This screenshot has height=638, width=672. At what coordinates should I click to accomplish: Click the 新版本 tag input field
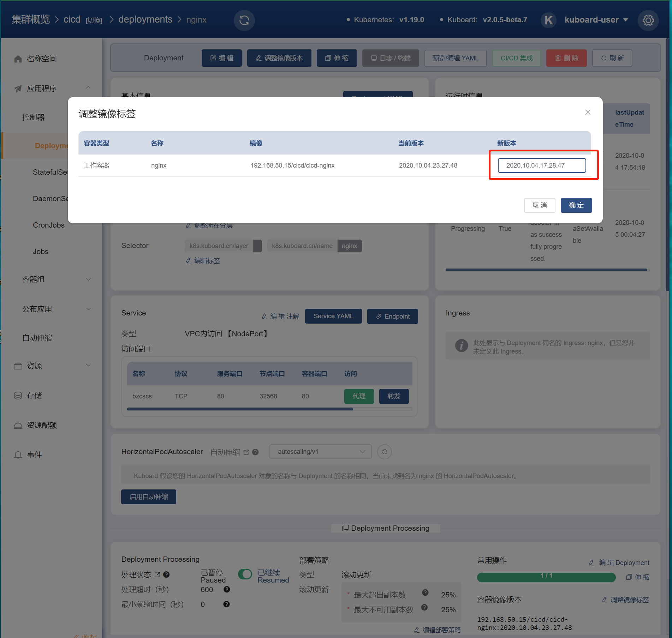click(542, 165)
